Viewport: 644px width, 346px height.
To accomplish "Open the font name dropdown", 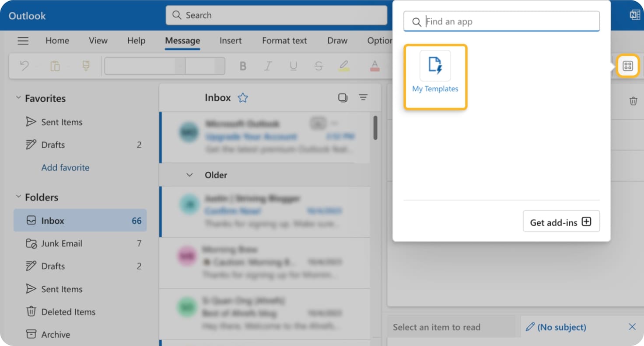I will (x=144, y=66).
